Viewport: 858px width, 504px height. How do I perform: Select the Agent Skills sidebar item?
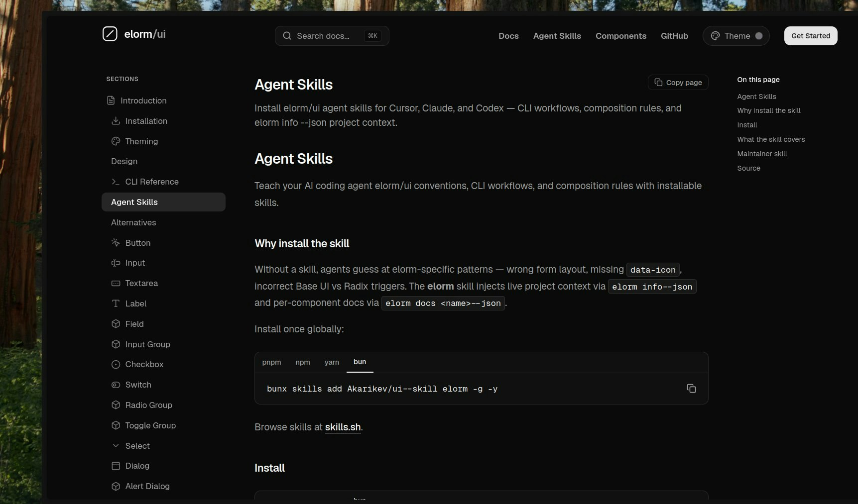coord(163,202)
